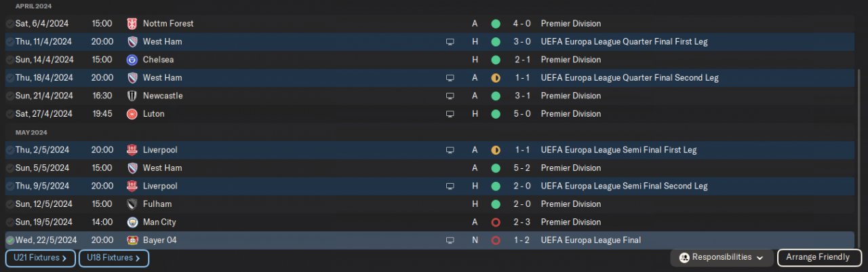The height and width of the screenshot is (272, 868).
Task: Tick the Sat 6/4/2024 fixture row checkmark
Action: click(10, 24)
